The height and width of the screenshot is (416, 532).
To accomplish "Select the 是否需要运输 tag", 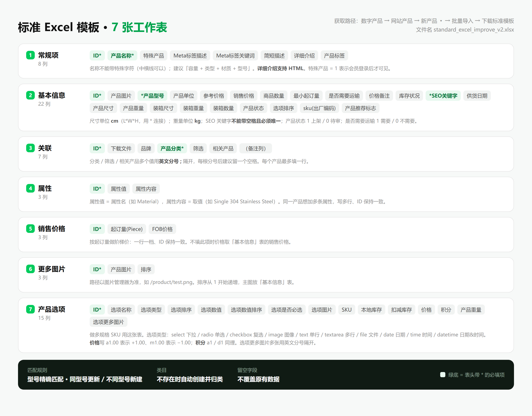I will (344, 96).
